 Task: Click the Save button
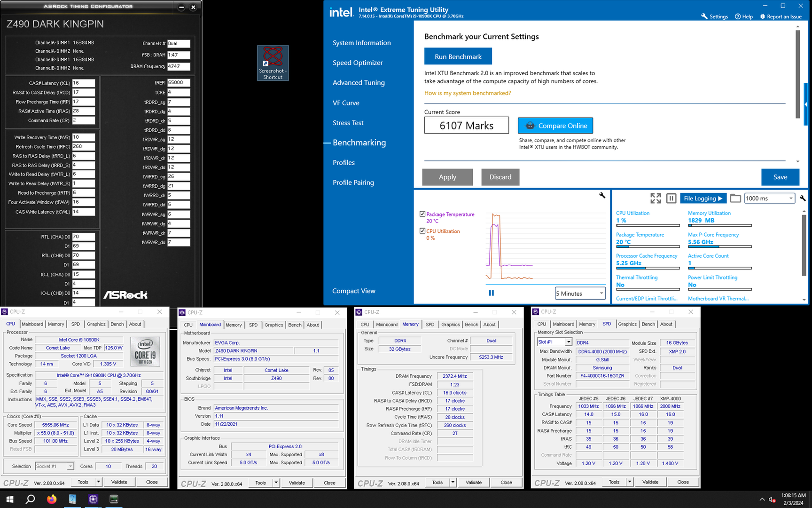[x=780, y=177]
